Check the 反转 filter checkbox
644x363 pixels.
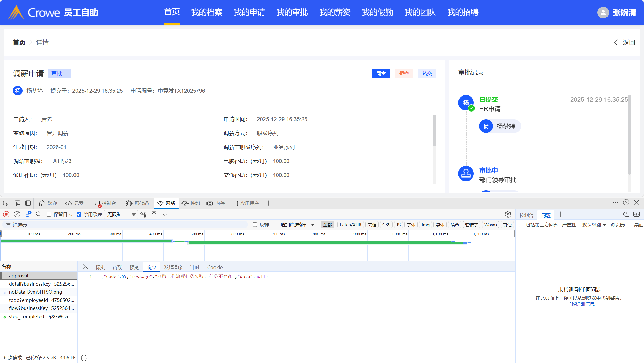(x=255, y=225)
